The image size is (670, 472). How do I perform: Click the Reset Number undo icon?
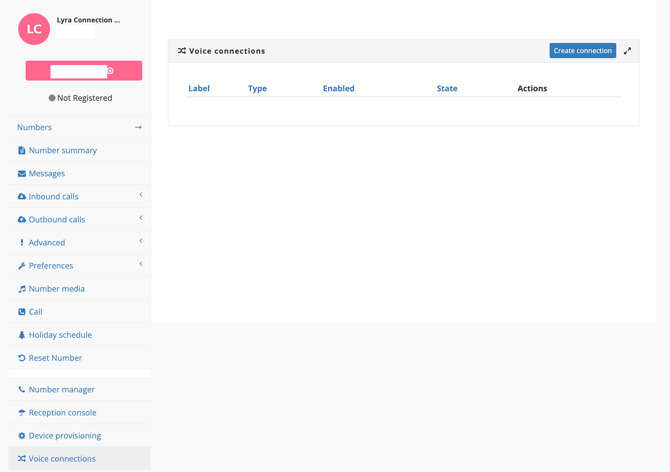pyautogui.click(x=22, y=358)
